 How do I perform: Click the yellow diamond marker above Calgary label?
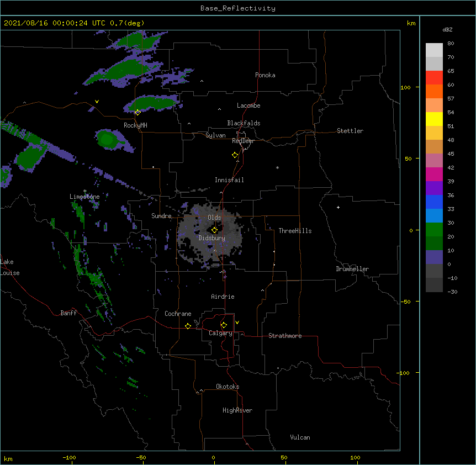(224, 325)
